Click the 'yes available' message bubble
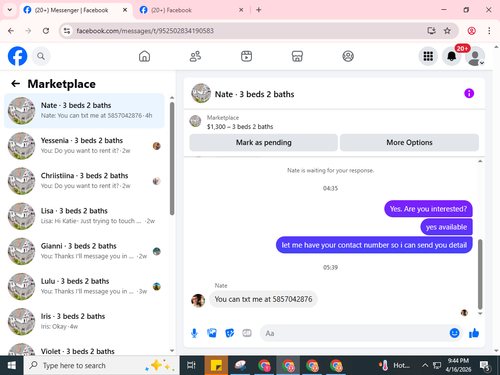500x375 pixels. (446, 227)
